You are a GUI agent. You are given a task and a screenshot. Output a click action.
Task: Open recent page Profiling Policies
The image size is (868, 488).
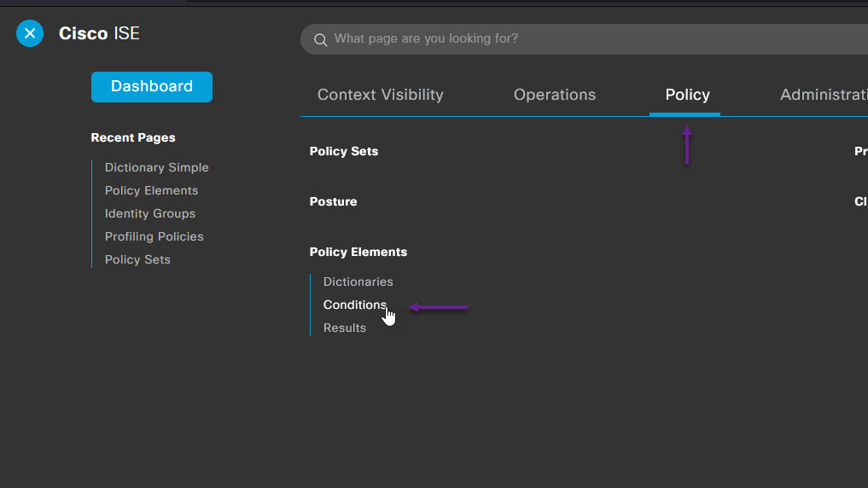pos(154,236)
